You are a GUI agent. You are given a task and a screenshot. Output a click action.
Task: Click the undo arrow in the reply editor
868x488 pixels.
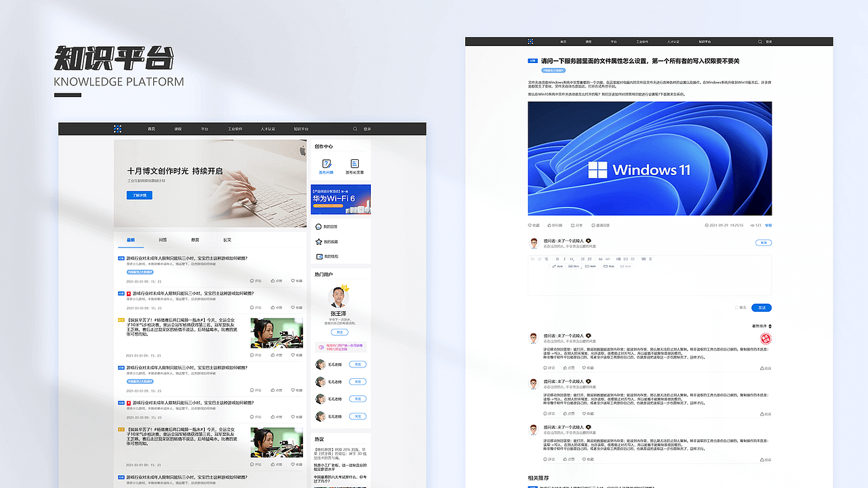pos(532,259)
